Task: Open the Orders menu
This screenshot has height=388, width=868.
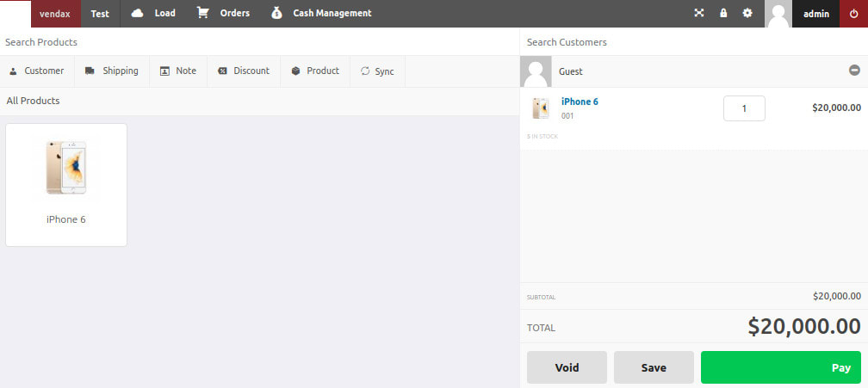Action: [x=223, y=14]
